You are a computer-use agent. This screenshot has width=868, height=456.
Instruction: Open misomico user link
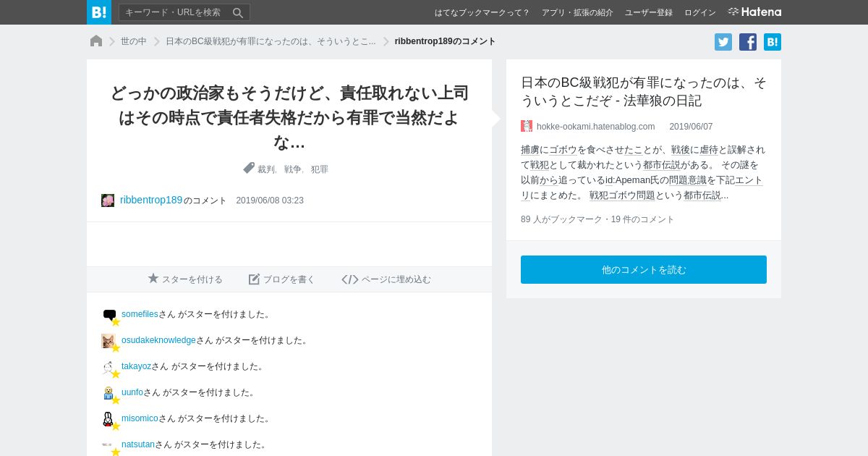[x=140, y=418]
